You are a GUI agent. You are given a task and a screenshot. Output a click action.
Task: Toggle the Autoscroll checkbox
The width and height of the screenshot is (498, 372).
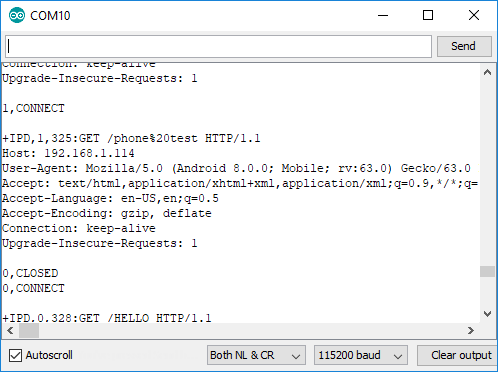(x=15, y=355)
